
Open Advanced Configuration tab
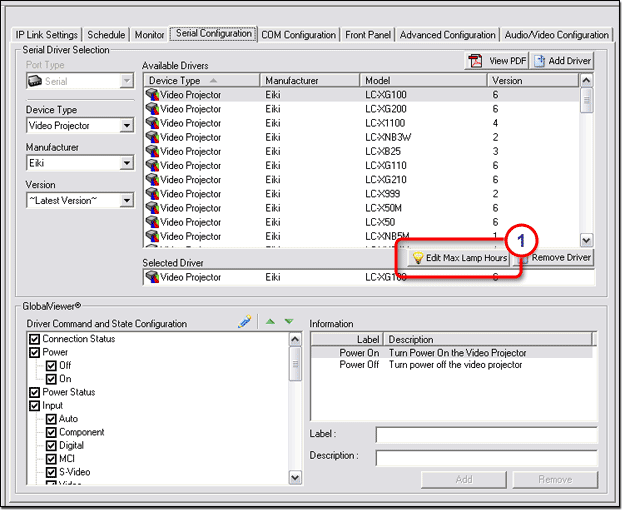(448, 35)
